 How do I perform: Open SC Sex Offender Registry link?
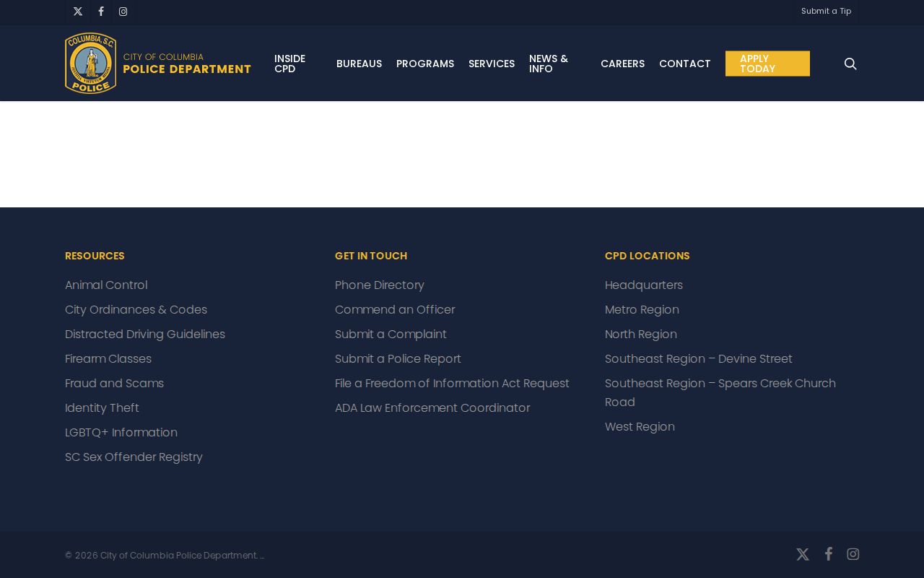click(134, 457)
